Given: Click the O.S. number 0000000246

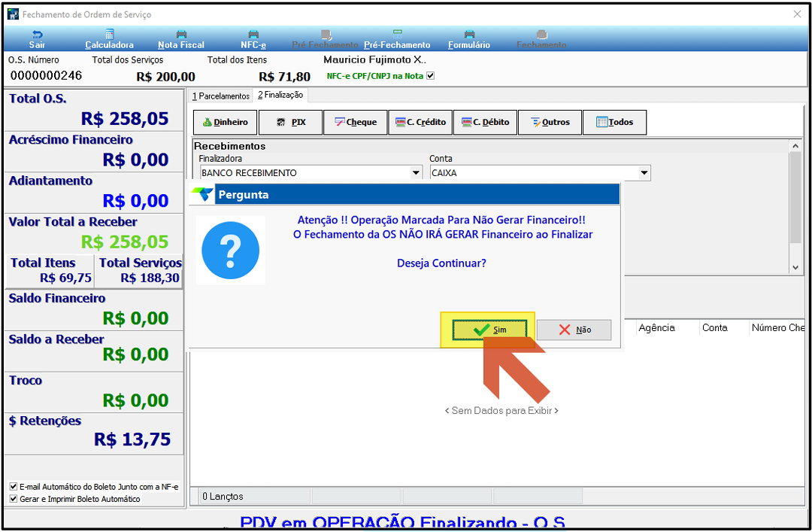Looking at the screenshot, I should point(46,76).
